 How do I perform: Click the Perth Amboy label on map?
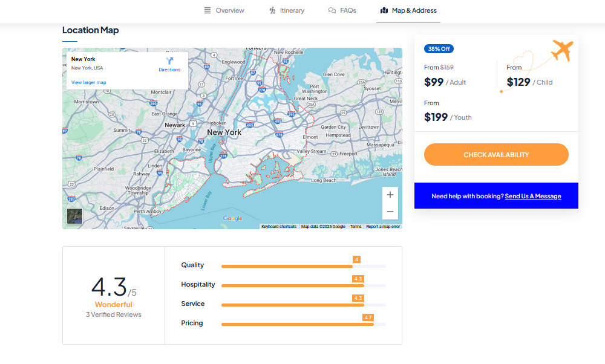pyautogui.click(x=148, y=211)
